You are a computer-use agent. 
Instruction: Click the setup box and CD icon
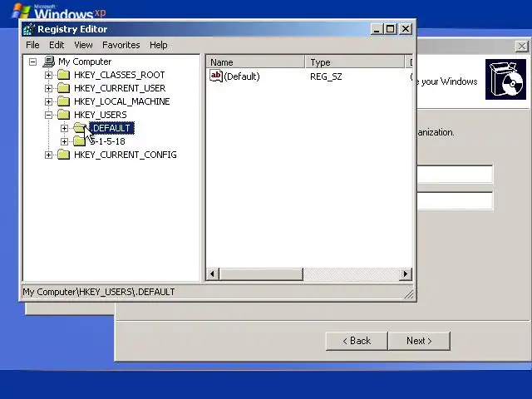pyautogui.click(x=505, y=80)
